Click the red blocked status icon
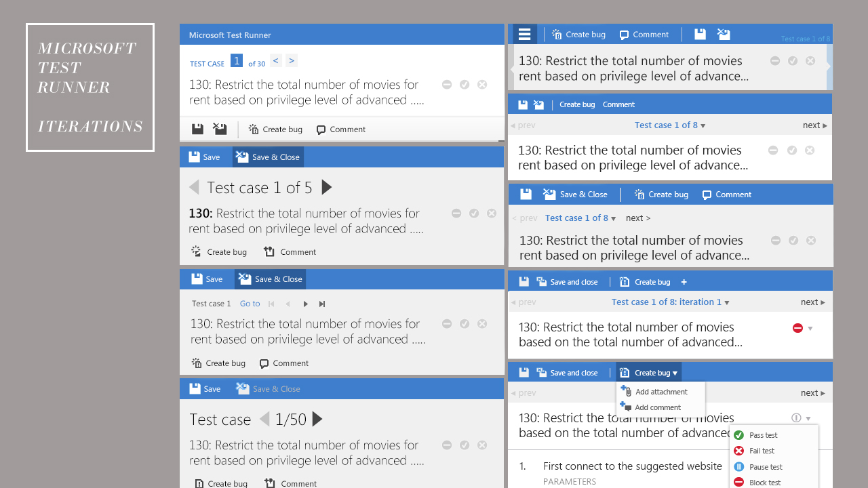This screenshot has width=868, height=488. coord(797,328)
